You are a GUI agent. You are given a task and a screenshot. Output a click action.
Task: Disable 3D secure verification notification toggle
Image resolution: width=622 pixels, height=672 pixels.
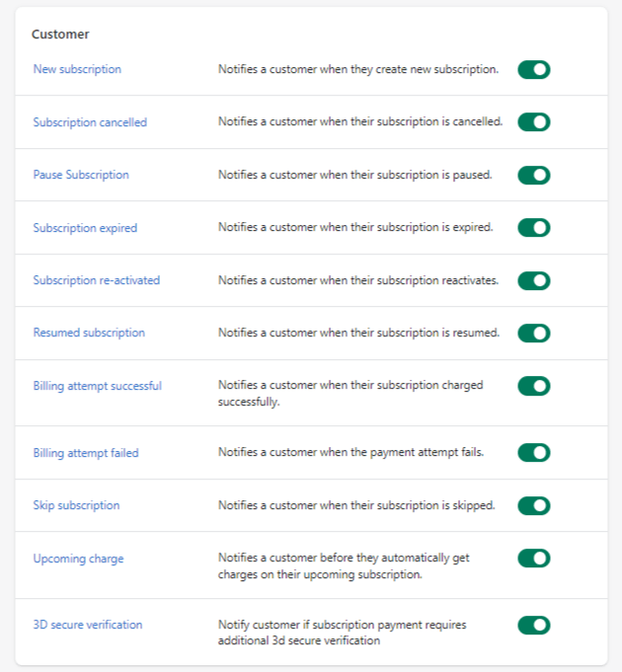click(533, 625)
